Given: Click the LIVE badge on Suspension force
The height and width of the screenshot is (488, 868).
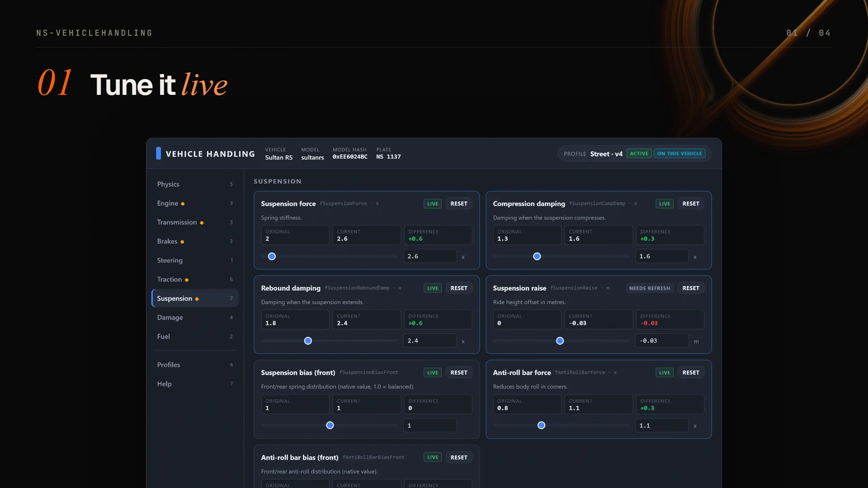Looking at the screenshot, I should (x=433, y=204).
